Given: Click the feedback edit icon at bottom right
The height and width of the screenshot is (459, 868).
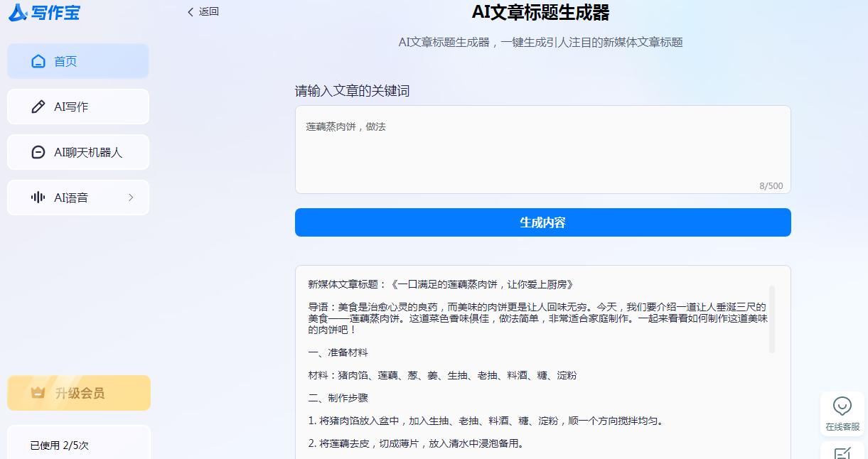Looking at the screenshot, I should 842,453.
